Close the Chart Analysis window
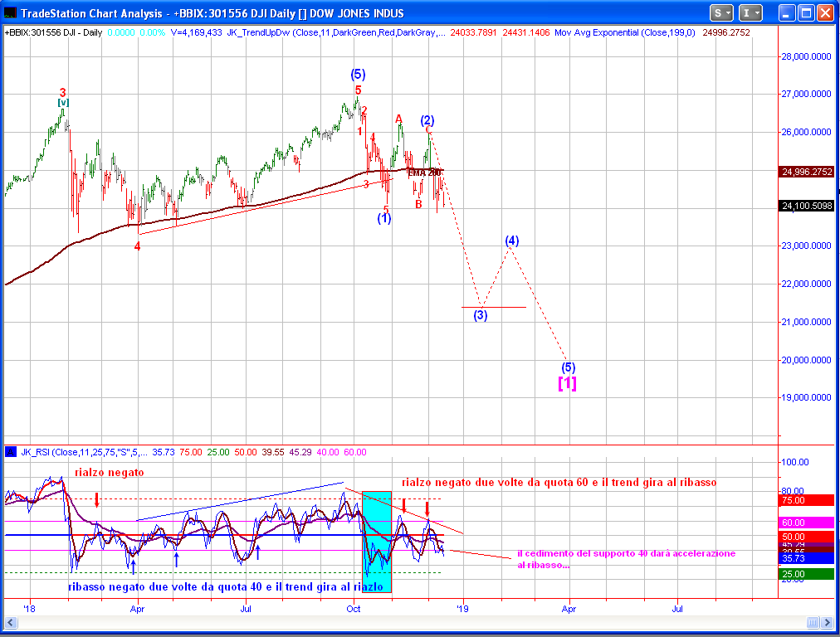Screen dimensions: 840x637 click(825, 12)
